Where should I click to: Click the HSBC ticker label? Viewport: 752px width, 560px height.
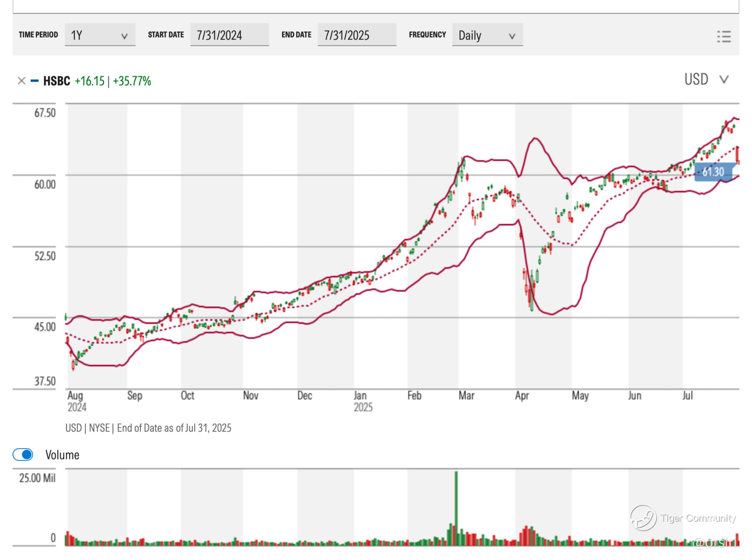click(57, 81)
